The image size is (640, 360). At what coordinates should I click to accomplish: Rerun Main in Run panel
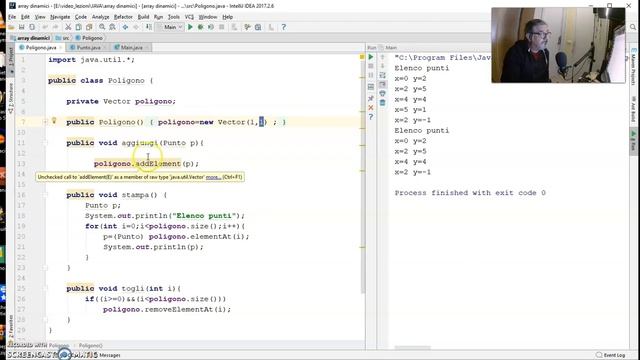(371, 57)
